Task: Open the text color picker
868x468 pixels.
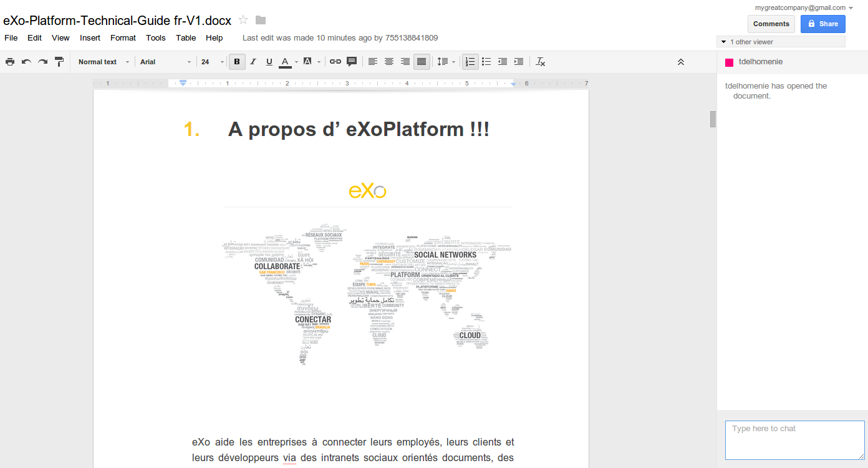Action: pos(285,62)
